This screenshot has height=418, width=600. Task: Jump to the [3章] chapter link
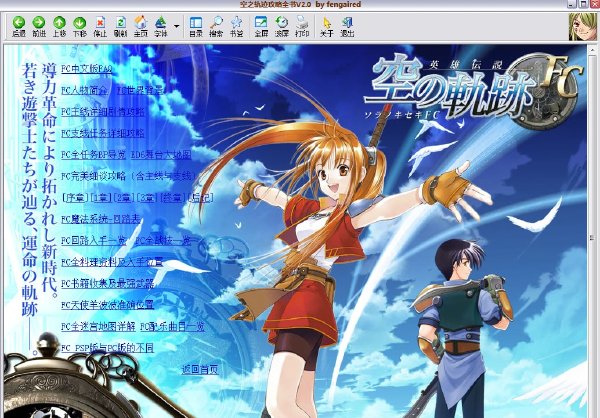click(147, 198)
